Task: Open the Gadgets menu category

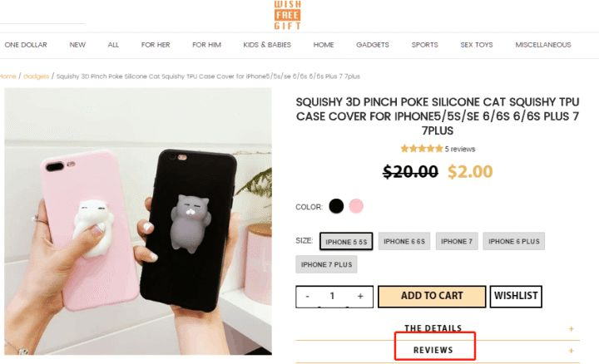Action: pos(373,45)
